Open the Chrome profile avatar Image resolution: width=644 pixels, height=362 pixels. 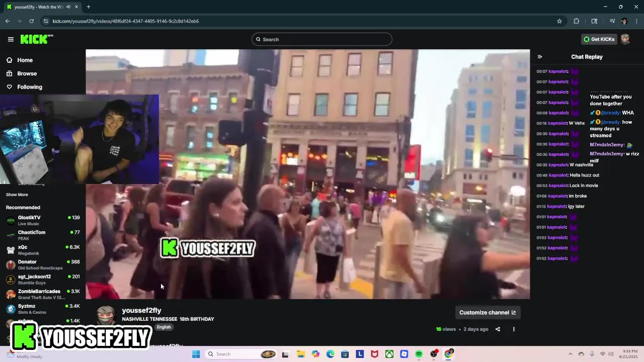click(x=624, y=21)
